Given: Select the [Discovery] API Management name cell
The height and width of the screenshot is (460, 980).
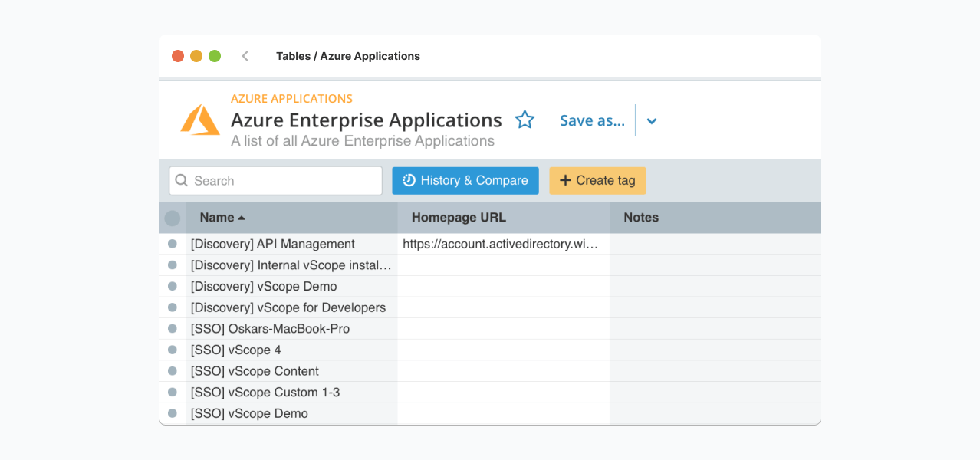Looking at the screenshot, I should coord(291,244).
